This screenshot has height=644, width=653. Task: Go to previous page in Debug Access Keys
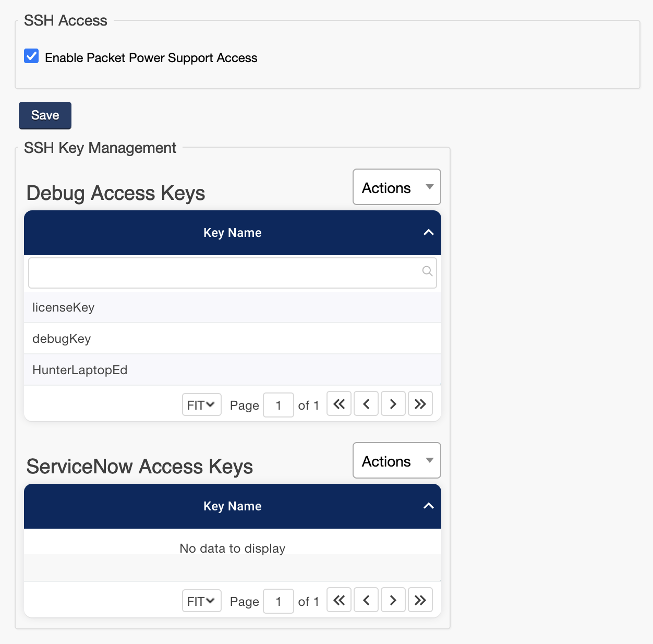(x=366, y=404)
